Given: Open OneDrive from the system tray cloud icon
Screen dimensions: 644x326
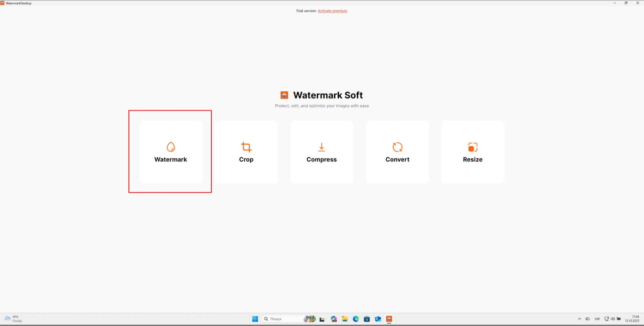Looking at the screenshot, I should coord(588,319).
